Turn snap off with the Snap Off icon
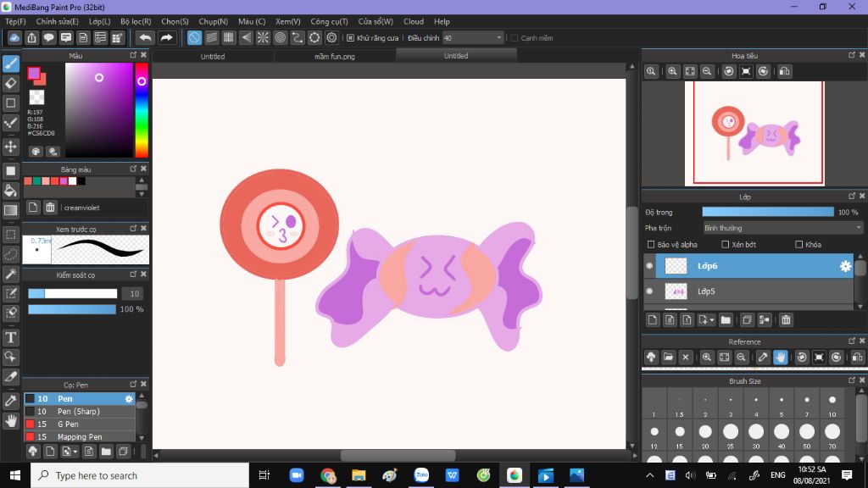 pos(194,37)
